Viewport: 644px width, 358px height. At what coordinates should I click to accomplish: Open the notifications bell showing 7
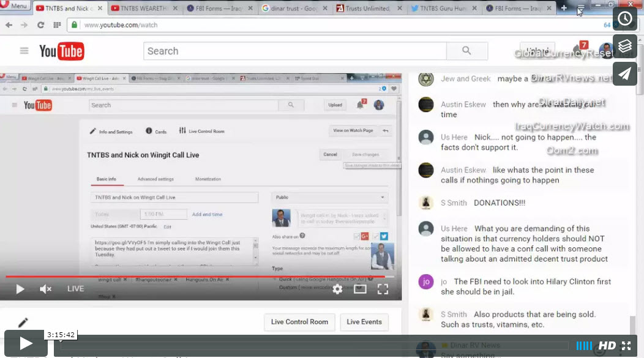tap(580, 50)
